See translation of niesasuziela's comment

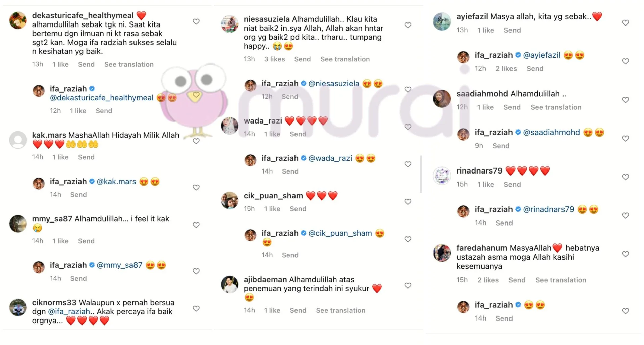[x=345, y=59]
